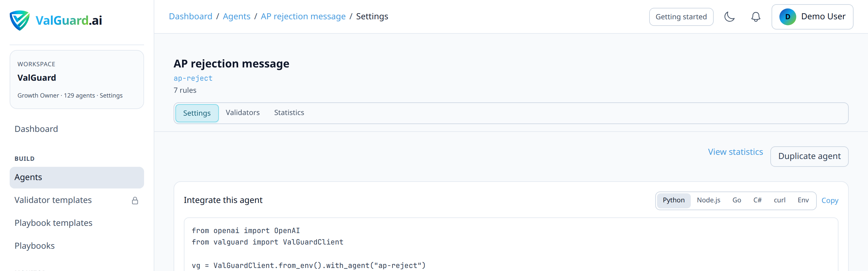Click Settings breadcrumb text
This screenshot has height=271, width=868.
pos(372,16)
